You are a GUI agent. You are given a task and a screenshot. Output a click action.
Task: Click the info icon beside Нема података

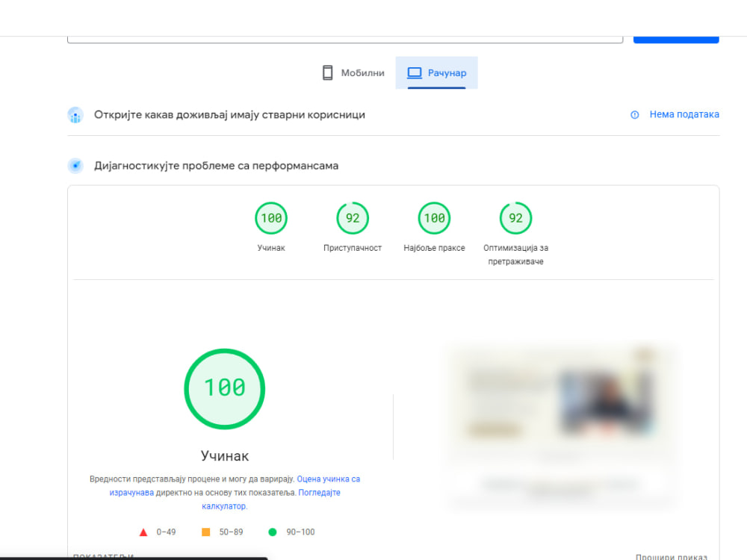(634, 115)
